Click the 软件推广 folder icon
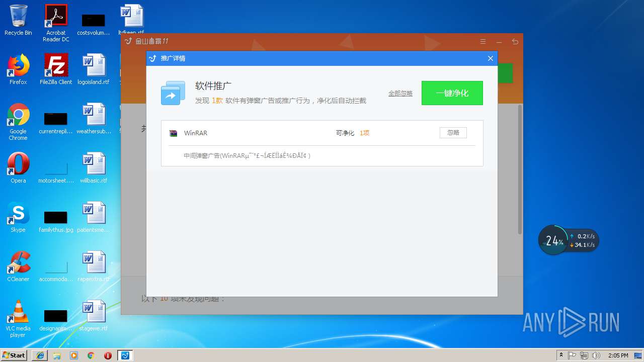The width and height of the screenshot is (644, 362). point(173,93)
